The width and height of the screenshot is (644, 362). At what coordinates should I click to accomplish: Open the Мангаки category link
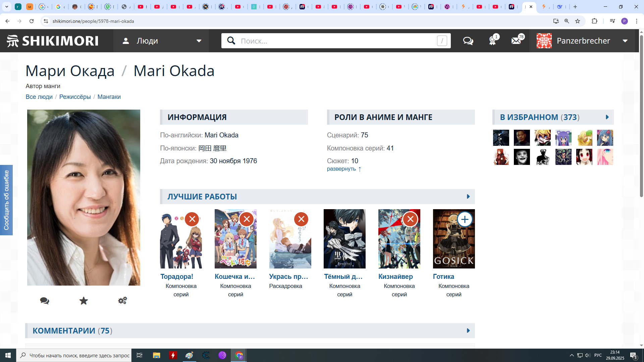109,97
